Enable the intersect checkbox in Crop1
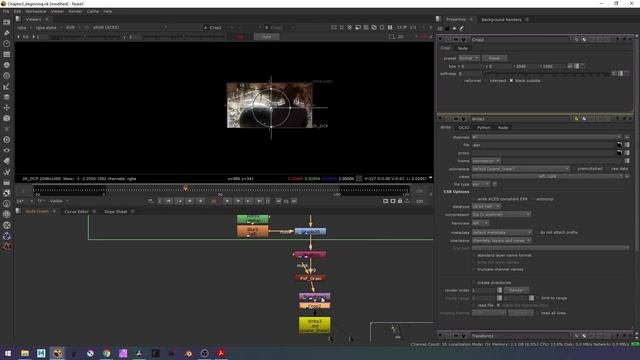This screenshot has width=640, height=360. coord(486,81)
